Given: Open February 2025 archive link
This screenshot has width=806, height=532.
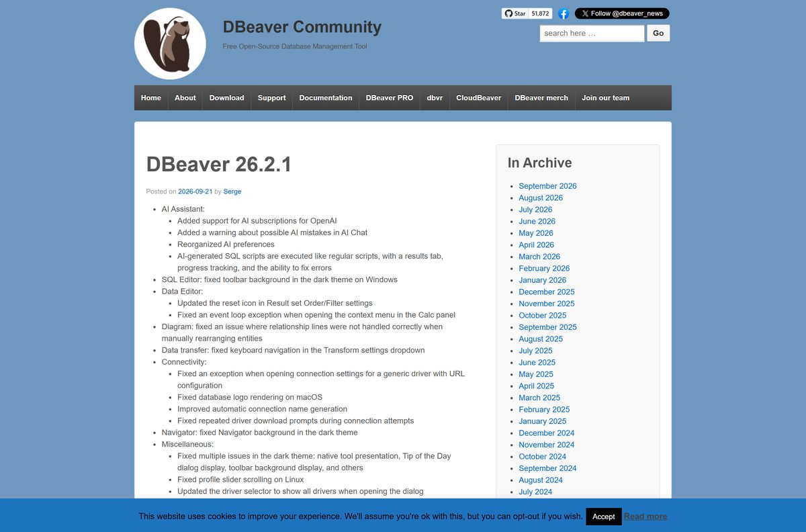Looking at the screenshot, I should (x=544, y=409).
